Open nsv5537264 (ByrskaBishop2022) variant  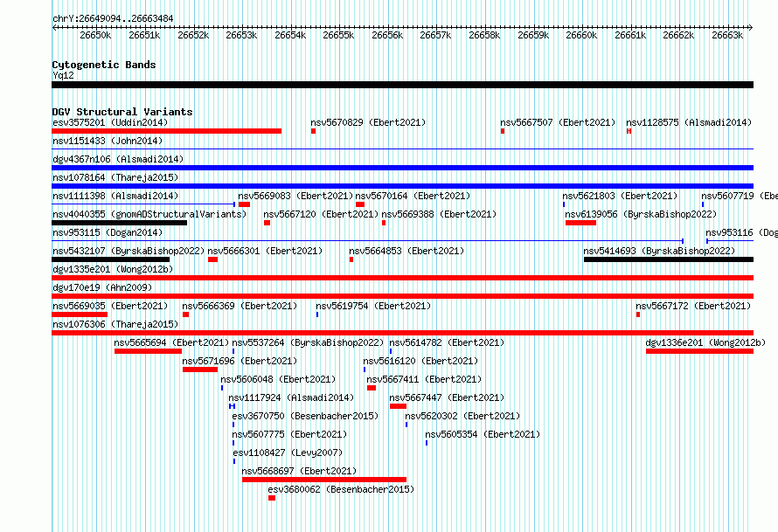click(308, 342)
